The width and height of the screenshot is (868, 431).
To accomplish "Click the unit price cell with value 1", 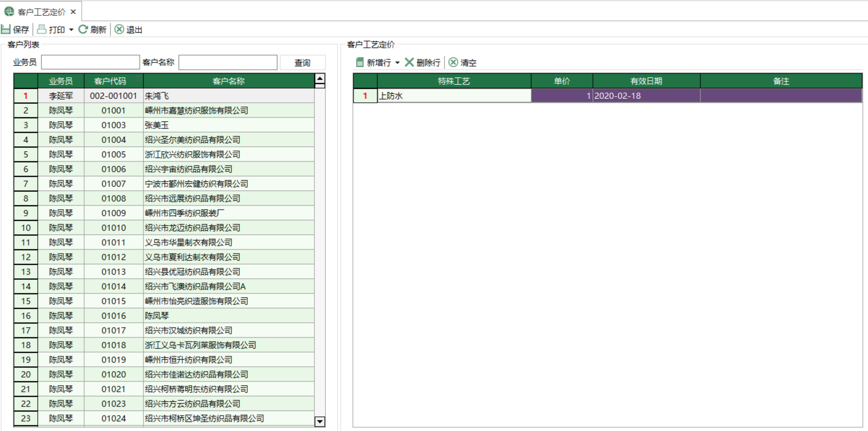I will tap(562, 96).
